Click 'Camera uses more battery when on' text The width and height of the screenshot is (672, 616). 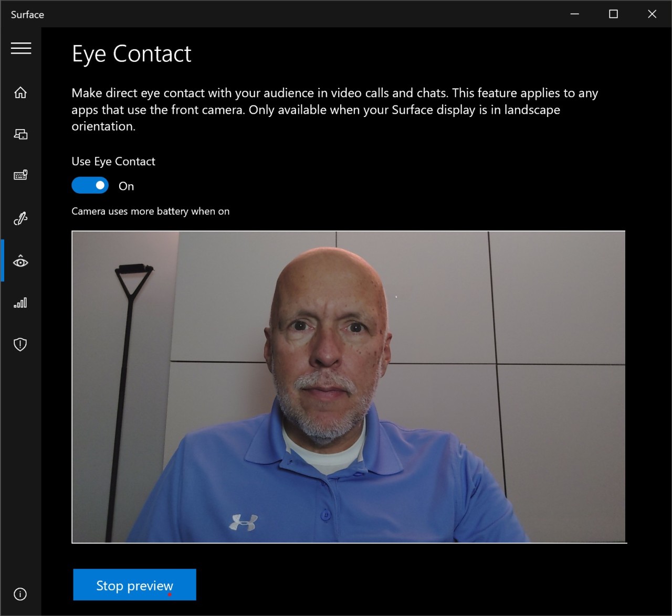(x=151, y=211)
